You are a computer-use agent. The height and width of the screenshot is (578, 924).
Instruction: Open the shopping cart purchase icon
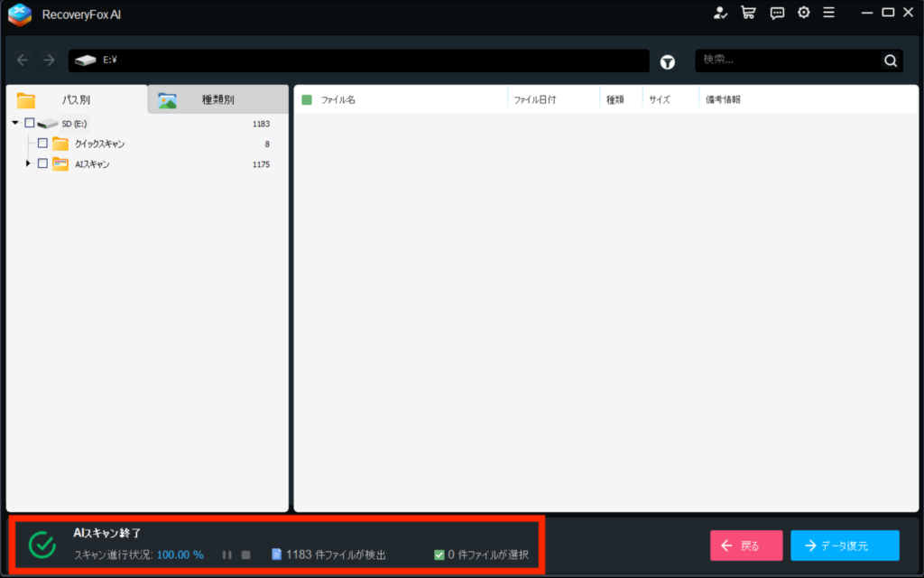coord(748,13)
